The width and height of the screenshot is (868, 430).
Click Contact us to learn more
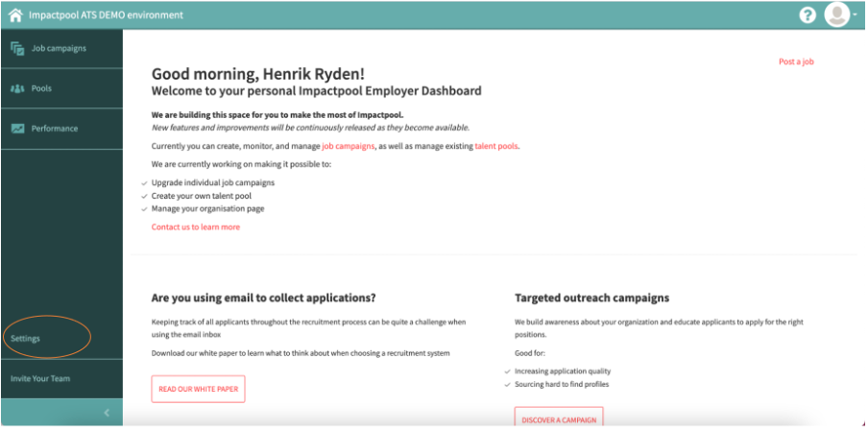(x=196, y=227)
